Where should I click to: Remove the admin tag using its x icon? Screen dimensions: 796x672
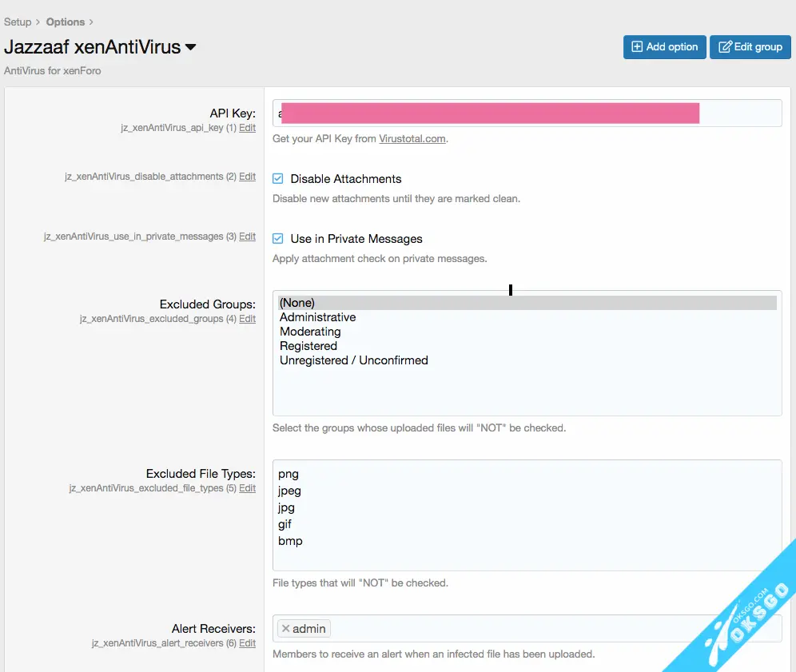pyautogui.click(x=285, y=629)
